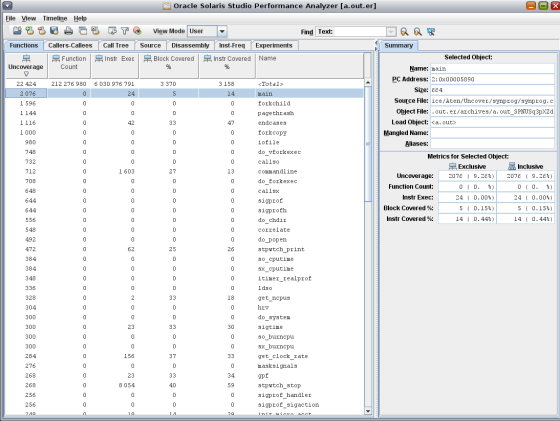
Task: Switch to the Experiments tab
Action: [x=274, y=45]
